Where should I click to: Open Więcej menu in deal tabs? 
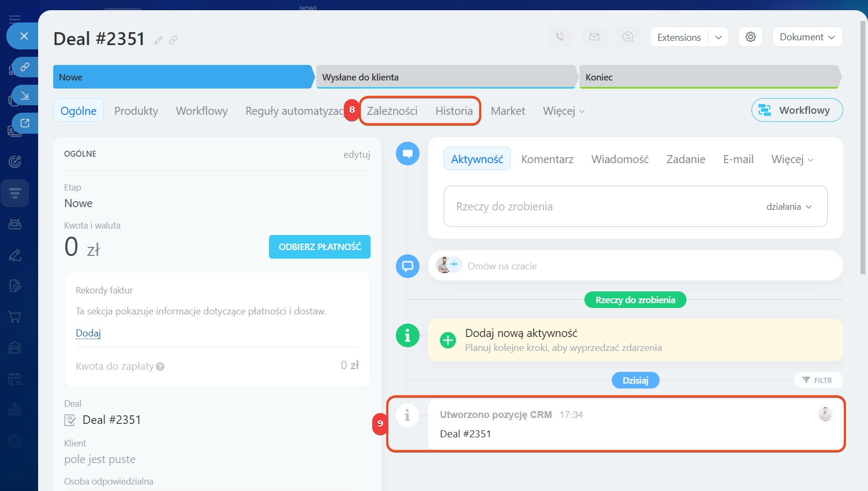coord(563,111)
